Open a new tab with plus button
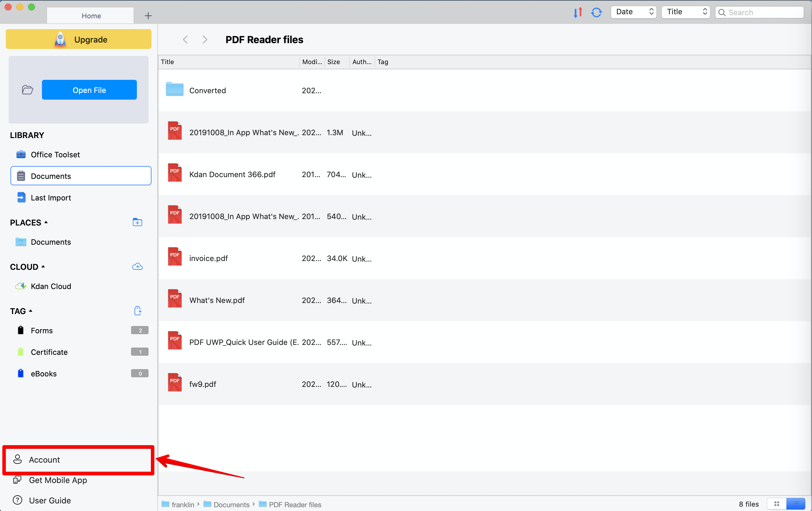Viewport: 812px width, 511px height. 148,15
